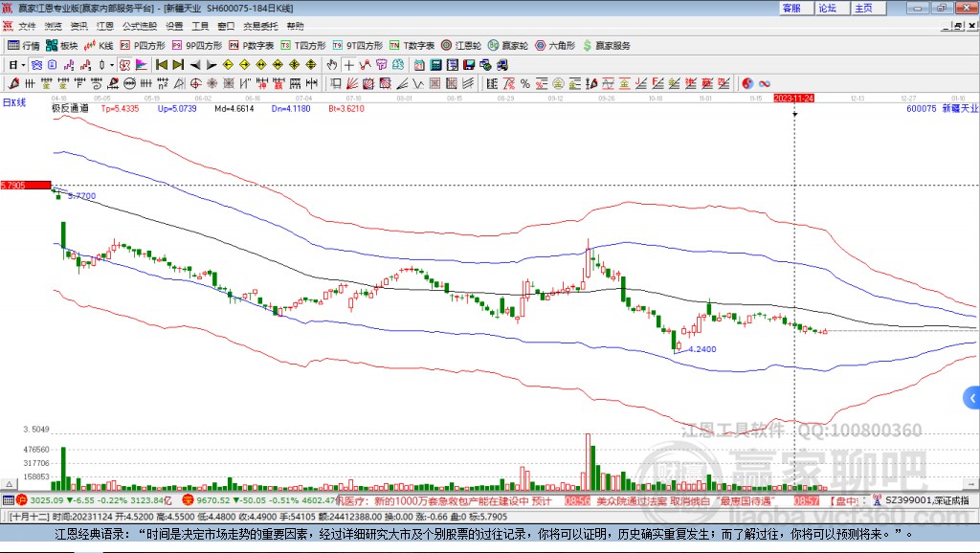Open the P四方形 square tool
Image resolution: width=980 pixels, height=553 pixels.
coord(143,45)
